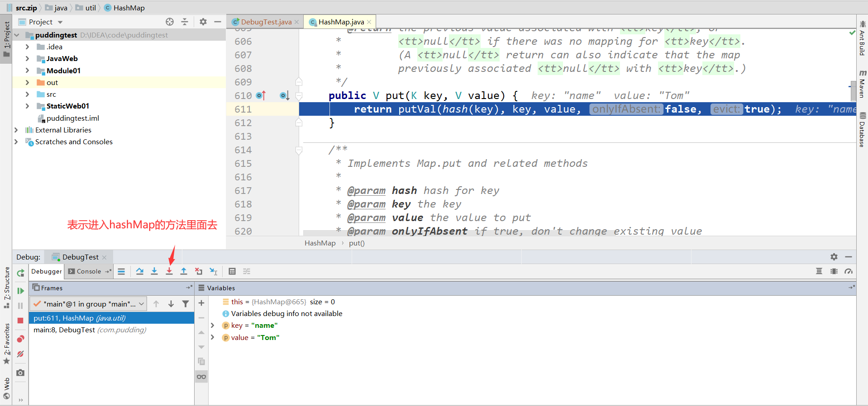Open the Ant Build tool window
Screen dimensions: 868x406
tap(862, 38)
